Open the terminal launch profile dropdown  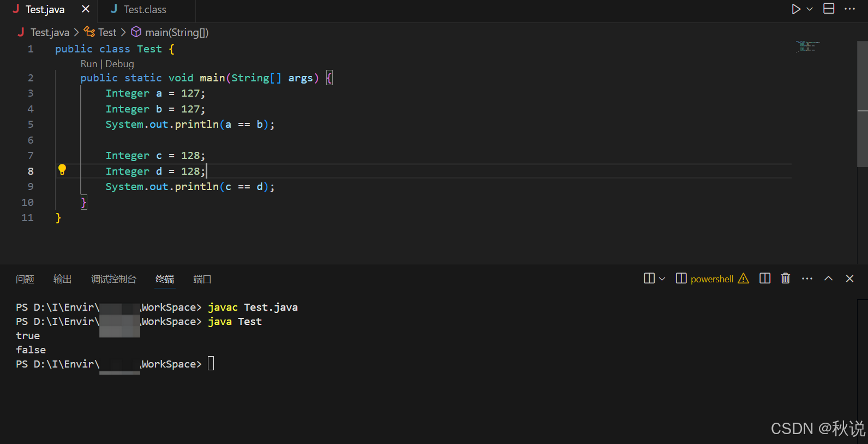662,279
